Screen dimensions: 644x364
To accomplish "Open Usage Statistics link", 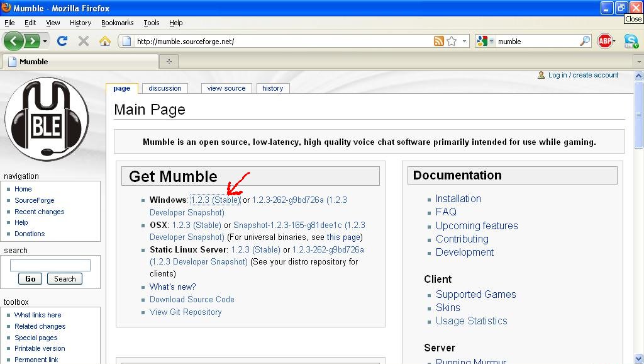I will 472,321.
